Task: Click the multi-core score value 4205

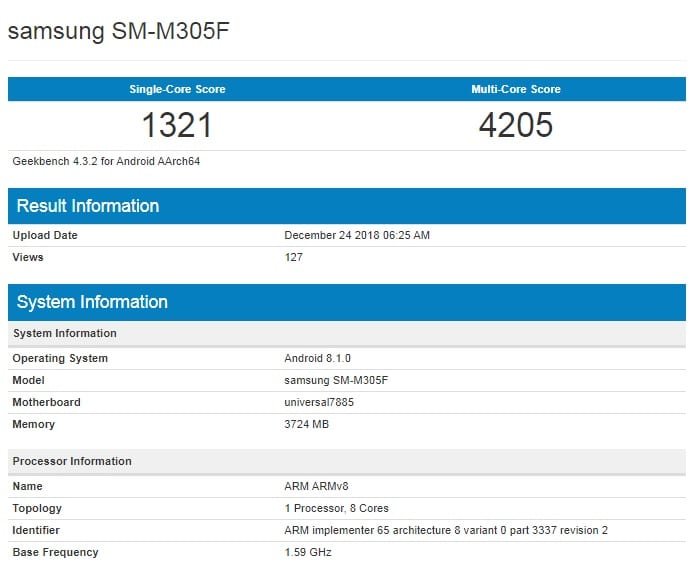Action: pos(515,124)
